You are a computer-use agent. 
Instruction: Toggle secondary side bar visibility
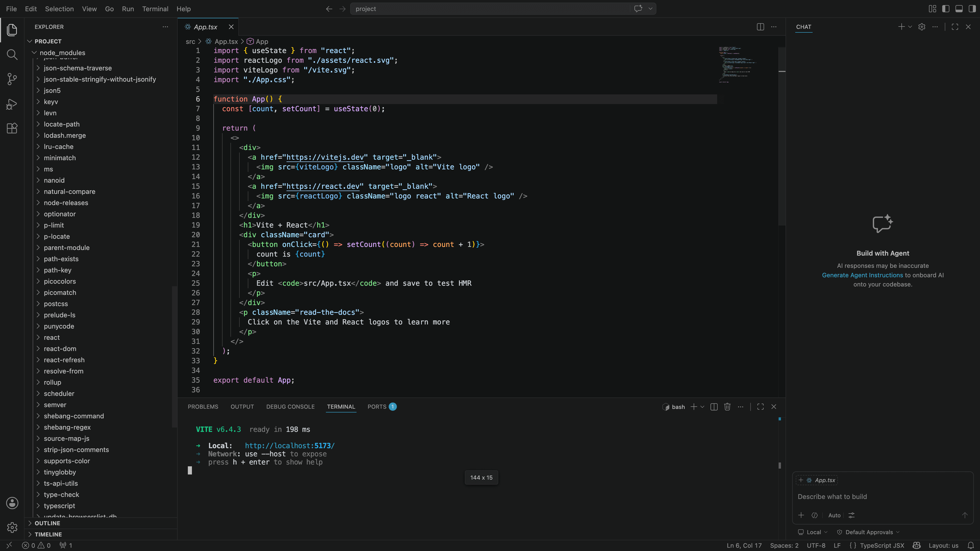click(x=972, y=9)
